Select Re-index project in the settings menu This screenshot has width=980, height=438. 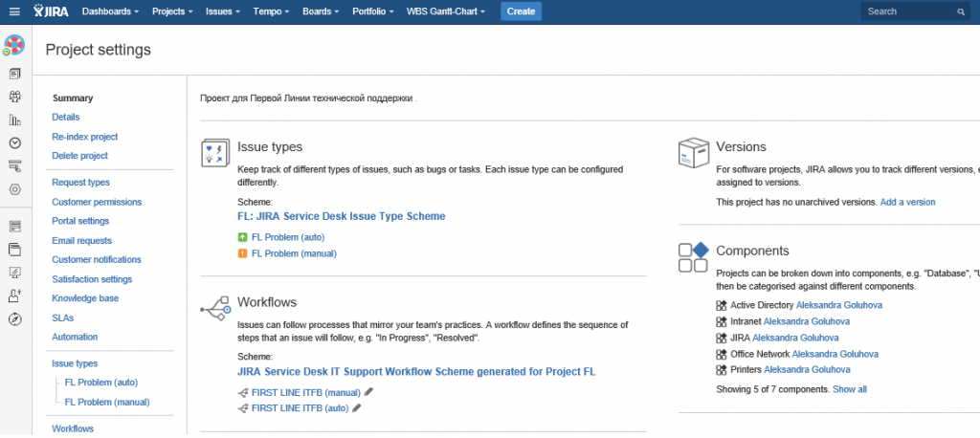click(x=85, y=136)
